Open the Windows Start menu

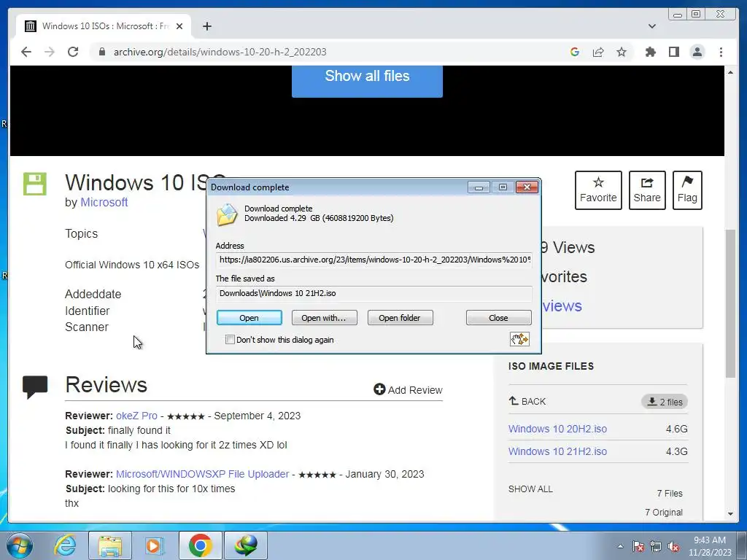click(x=20, y=545)
